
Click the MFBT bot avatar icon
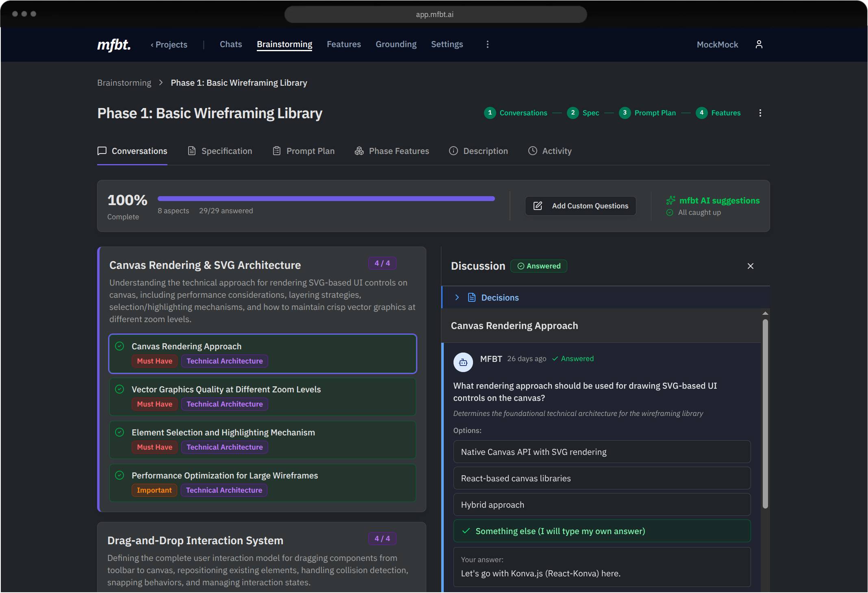click(x=463, y=362)
